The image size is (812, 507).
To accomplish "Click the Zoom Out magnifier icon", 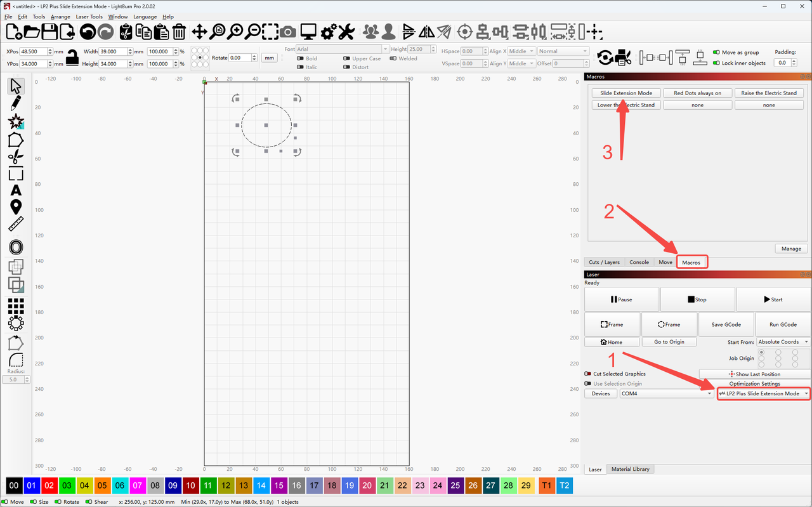I will point(253,32).
